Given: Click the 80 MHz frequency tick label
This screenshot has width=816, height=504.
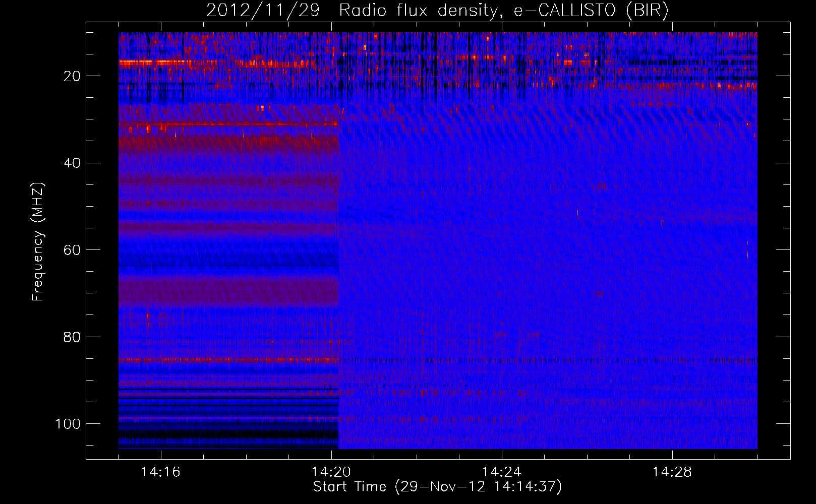Looking at the screenshot, I should (72, 337).
